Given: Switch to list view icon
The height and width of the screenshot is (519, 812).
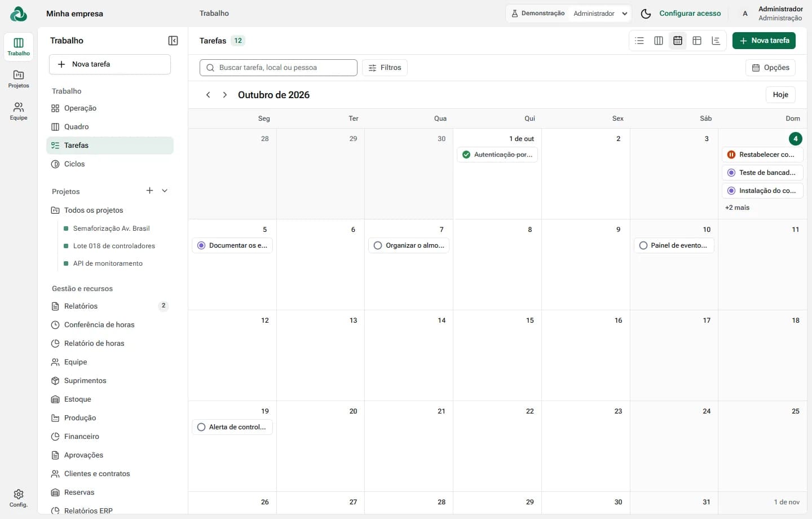Looking at the screenshot, I should tap(639, 41).
